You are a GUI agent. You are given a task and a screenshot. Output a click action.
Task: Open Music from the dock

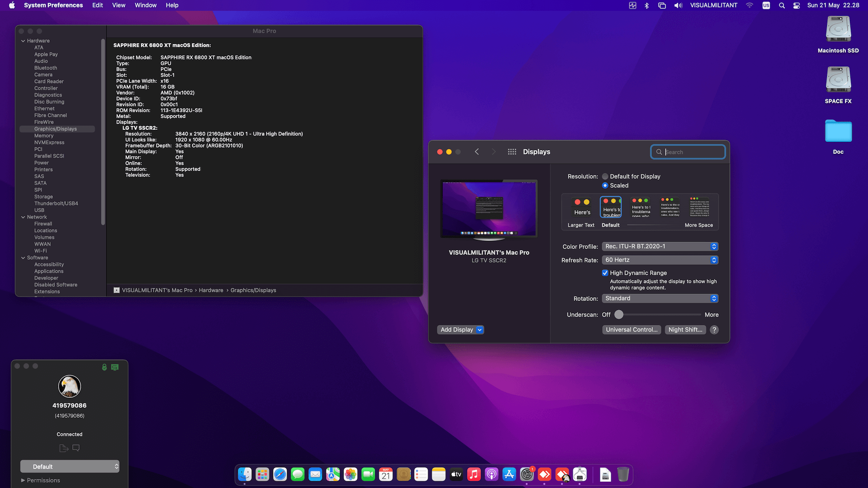pyautogui.click(x=474, y=474)
